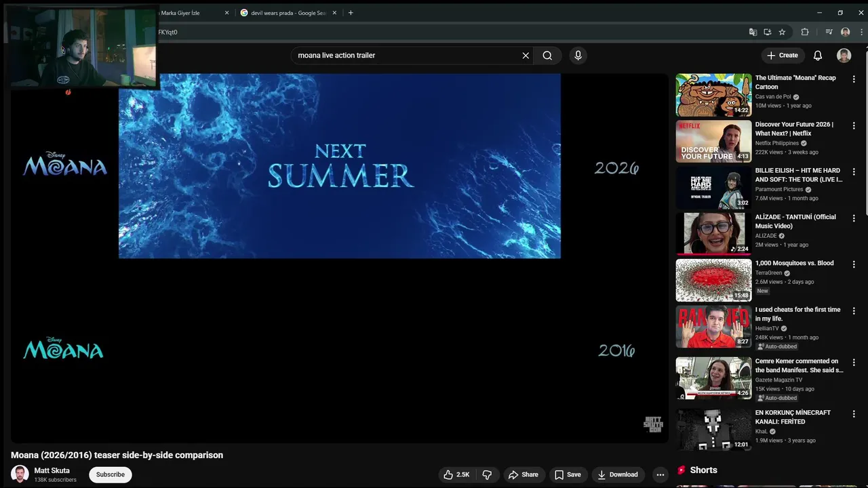Start voice search with the microphone icon
This screenshot has width=868, height=488.
click(578, 56)
